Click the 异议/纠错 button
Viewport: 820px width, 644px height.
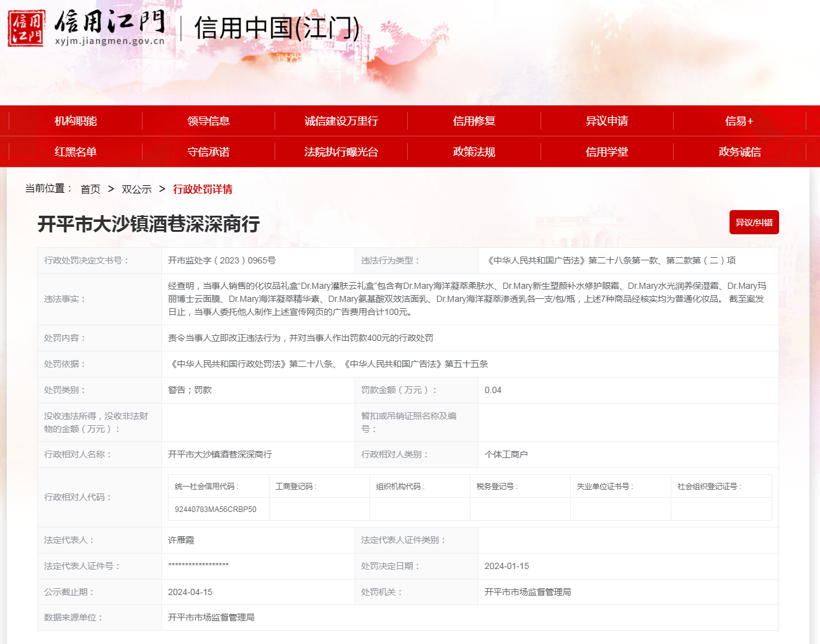(754, 223)
